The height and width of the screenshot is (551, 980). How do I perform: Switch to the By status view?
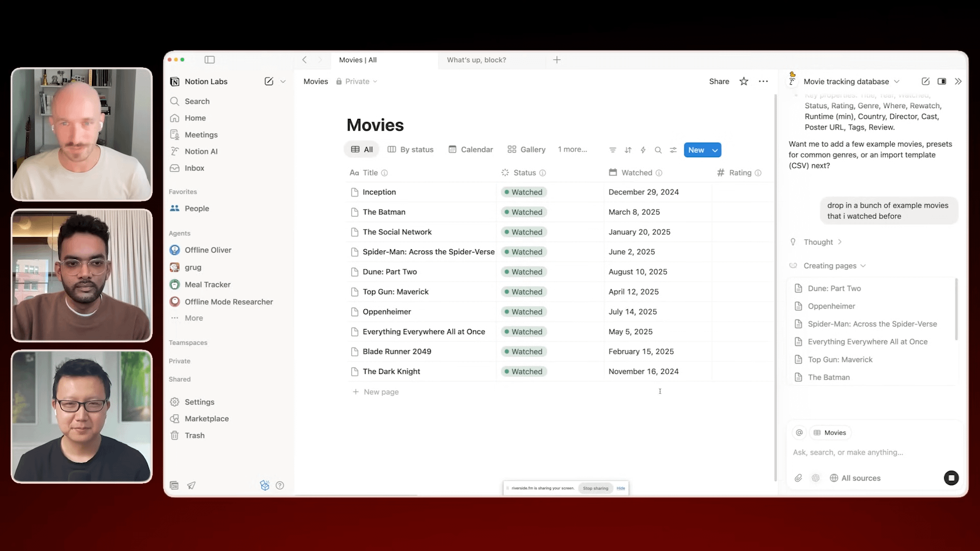tap(410, 149)
